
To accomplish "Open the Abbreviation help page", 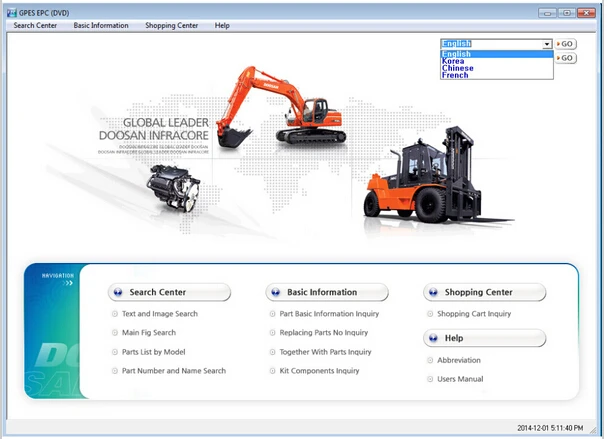I will 459,360.
